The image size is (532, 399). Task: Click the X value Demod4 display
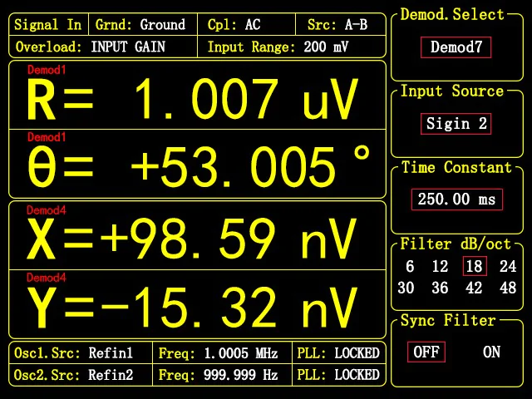[198, 236]
